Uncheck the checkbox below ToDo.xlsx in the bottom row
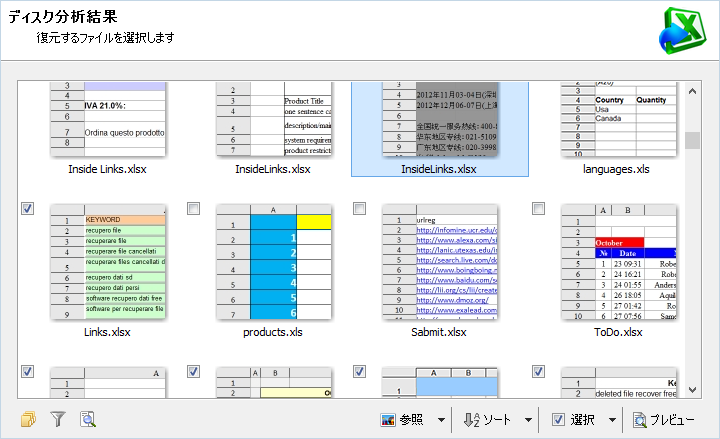Screen dimensions: 720x439 point(539,371)
